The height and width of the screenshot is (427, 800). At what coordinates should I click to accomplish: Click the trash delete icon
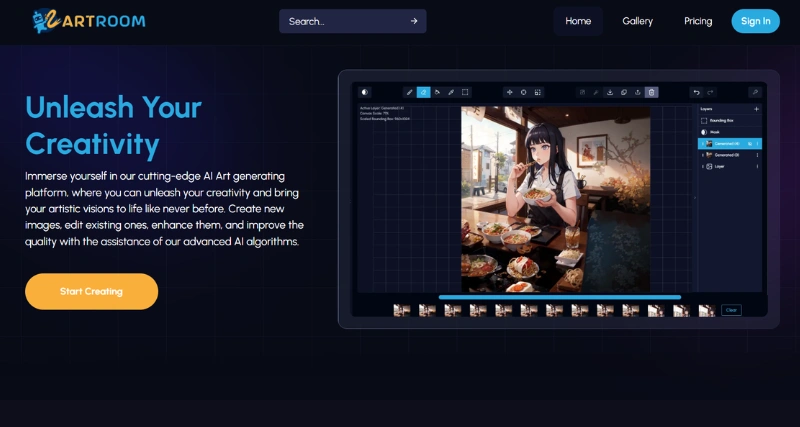click(x=651, y=92)
